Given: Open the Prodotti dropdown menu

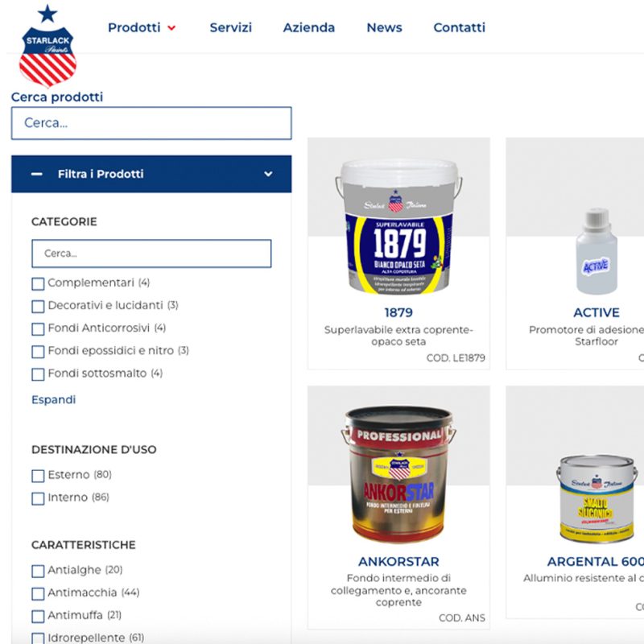Looking at the screenshot, I should (x=134, y=27).
